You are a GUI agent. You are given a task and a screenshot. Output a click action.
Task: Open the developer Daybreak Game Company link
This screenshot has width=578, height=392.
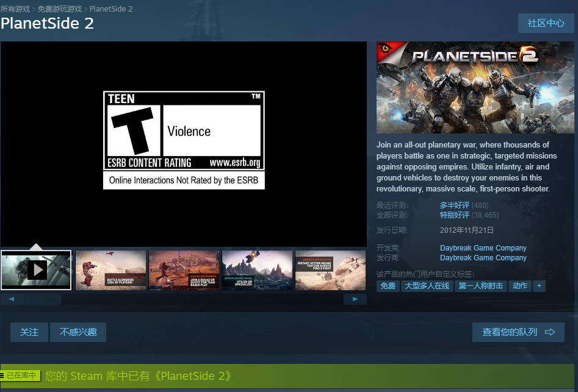pyautogui.click(x=483, y=248)
